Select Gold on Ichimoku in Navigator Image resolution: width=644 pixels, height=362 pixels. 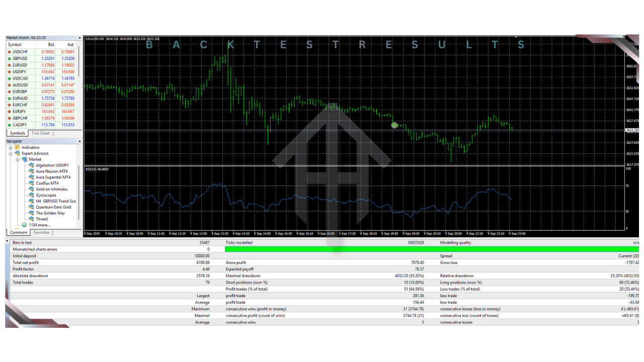tap(51, 189)
